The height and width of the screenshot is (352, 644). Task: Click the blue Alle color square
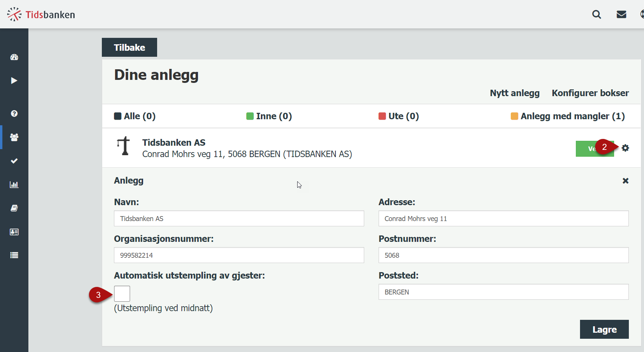click(x=118, y=116)
